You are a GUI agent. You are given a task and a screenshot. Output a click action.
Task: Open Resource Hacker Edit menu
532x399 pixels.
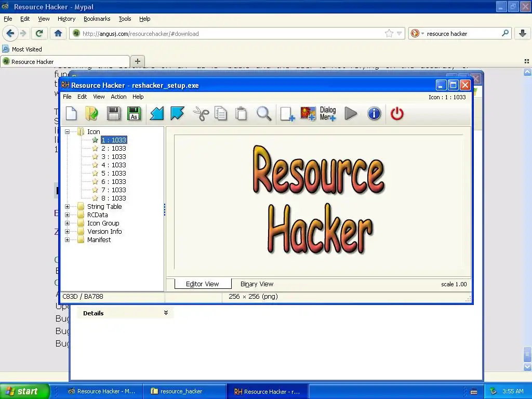tap(82, 97)
